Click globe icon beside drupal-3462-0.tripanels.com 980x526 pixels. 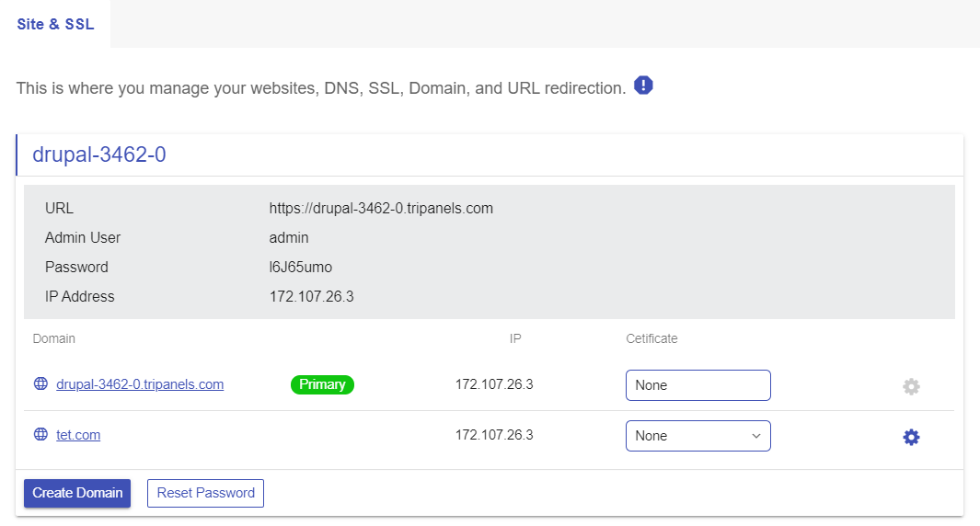(x=40, y=383)
